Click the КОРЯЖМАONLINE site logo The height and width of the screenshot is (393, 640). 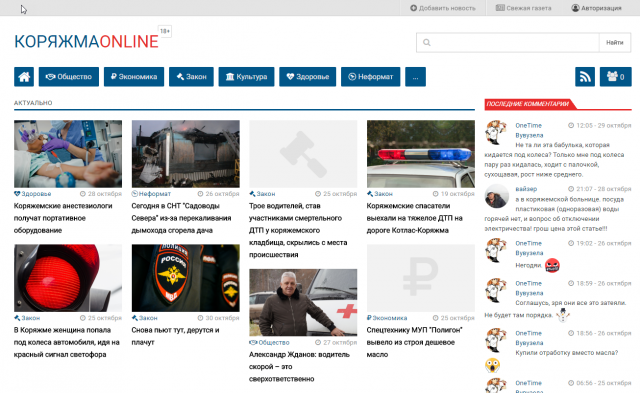(86, 41)
